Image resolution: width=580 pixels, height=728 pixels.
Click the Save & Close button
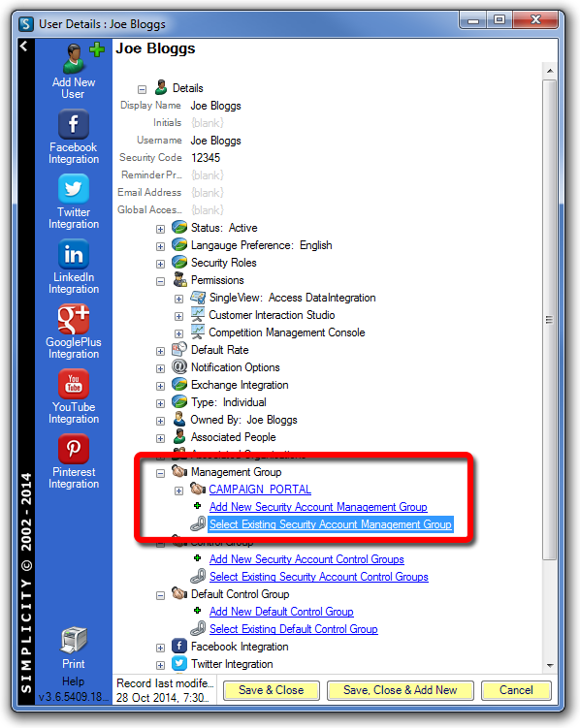(272, 690)
